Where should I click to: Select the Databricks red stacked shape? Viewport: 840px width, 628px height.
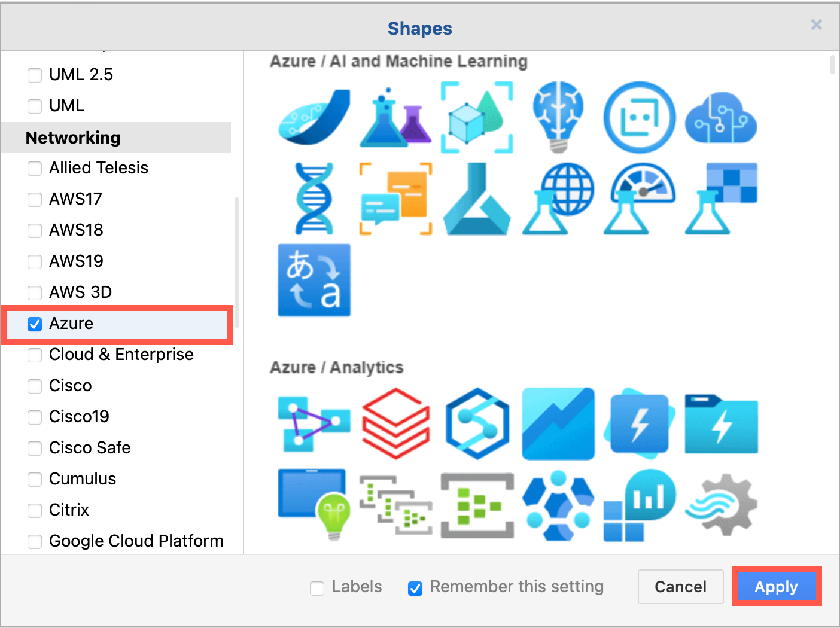click(395, 425)
